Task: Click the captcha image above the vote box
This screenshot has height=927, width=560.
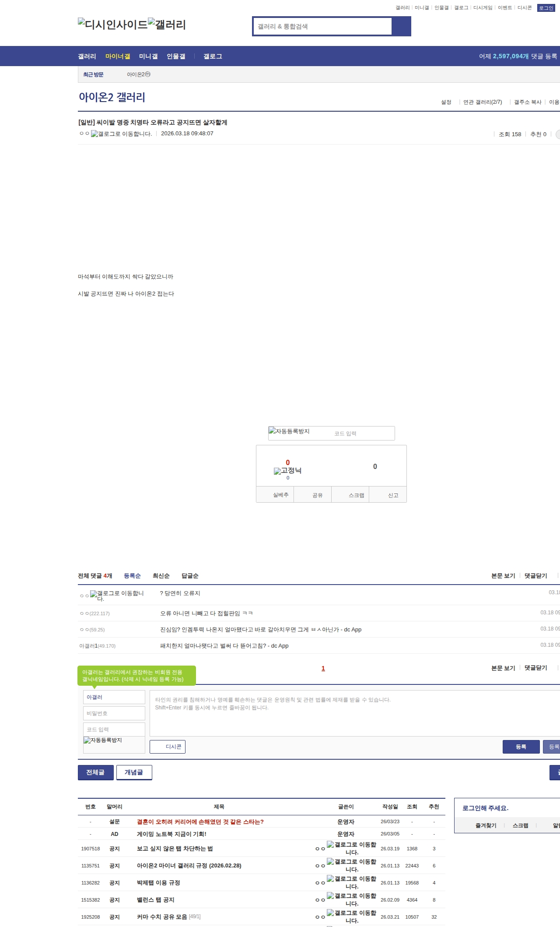Action: point(289,431)
